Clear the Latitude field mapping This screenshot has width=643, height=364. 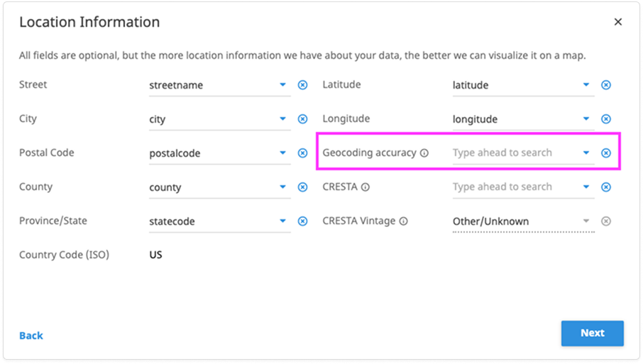click(x=606, y=85)
